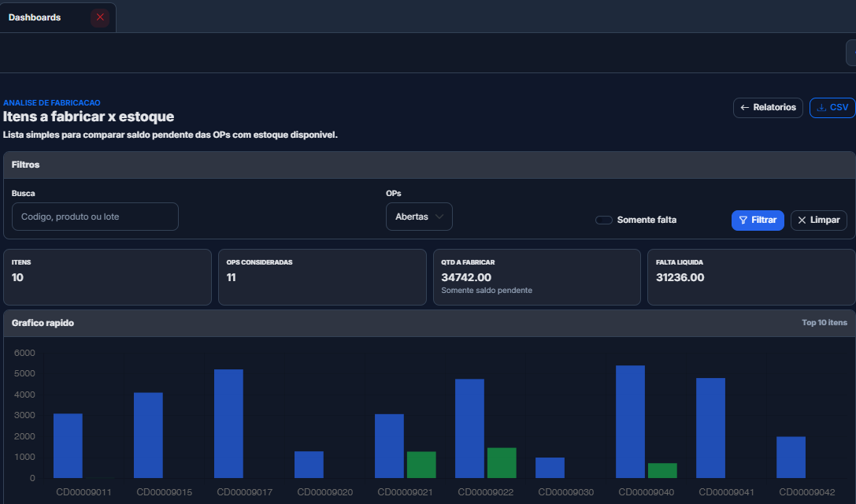Click the blue bar for CD00009041
Viewport: 856px width, 504px height.
[711, 428]
